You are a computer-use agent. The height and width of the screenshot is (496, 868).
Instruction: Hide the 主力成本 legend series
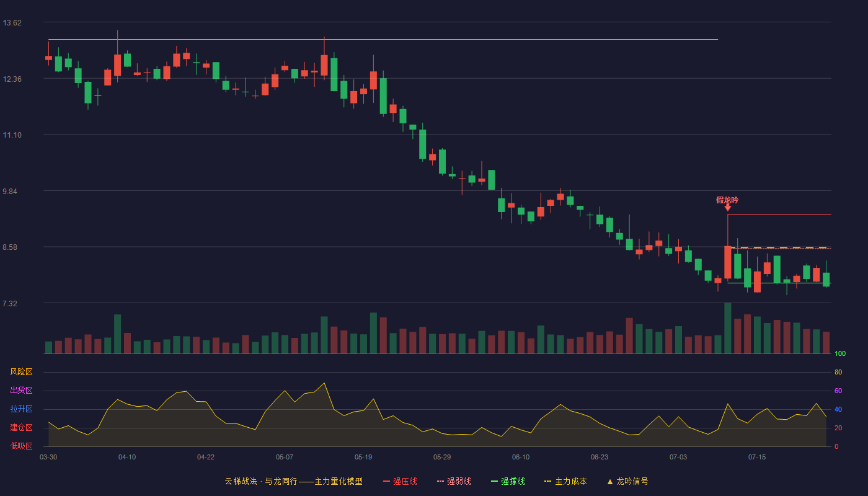[x=565, y=481]
